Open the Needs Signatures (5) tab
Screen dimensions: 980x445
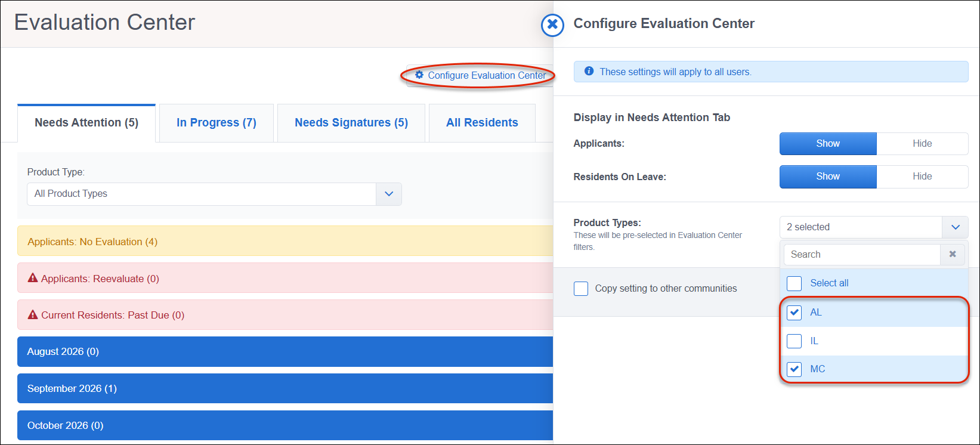tap(351, 123)
